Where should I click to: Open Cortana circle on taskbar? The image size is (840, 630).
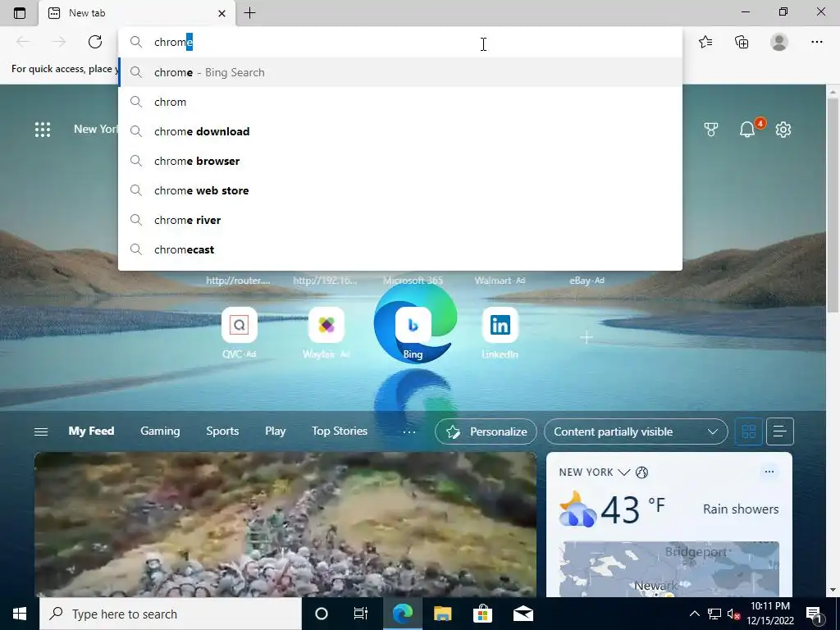pos(322,614)
